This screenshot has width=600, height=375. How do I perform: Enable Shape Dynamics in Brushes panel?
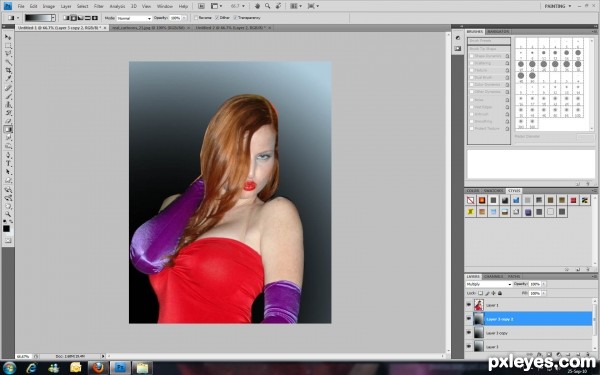(x=472, y=56)
